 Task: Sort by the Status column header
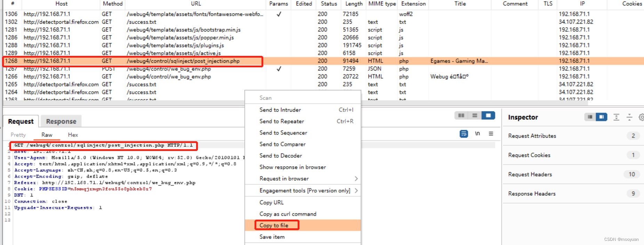[329, 3]
